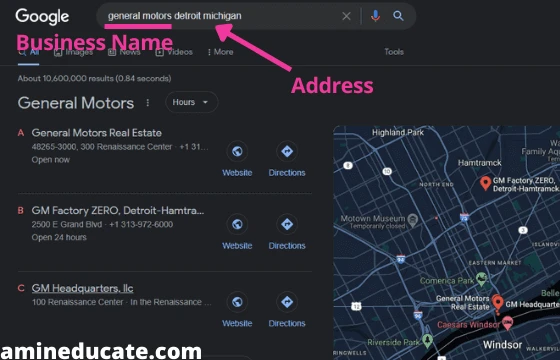Click the Highland Park label on the map
The width and height of the screenshot is (560, 360).
pos(398,132)
